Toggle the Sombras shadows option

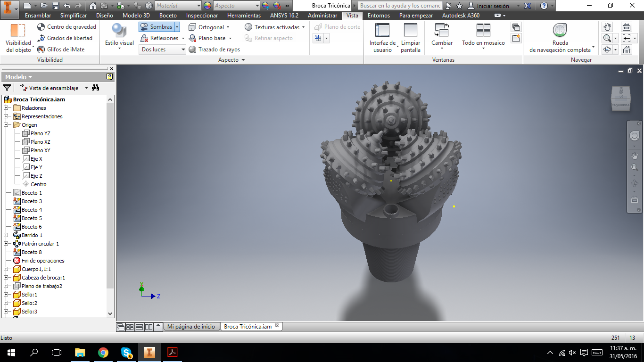157,27
